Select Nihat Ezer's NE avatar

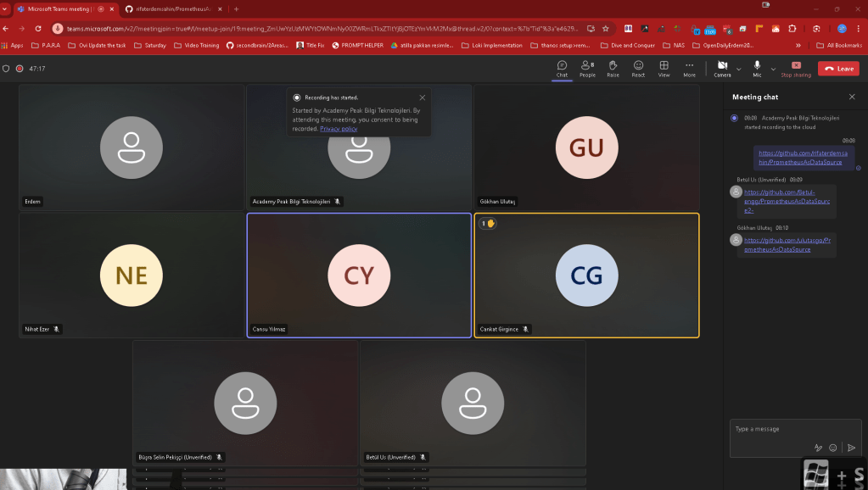[132, 276]
